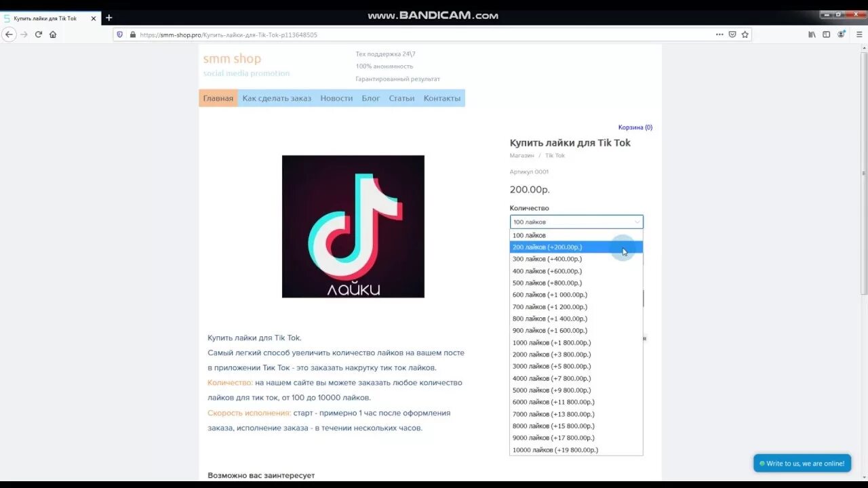Open the Главная menu tab
868x488 pixels.
(x=218, y=98)
